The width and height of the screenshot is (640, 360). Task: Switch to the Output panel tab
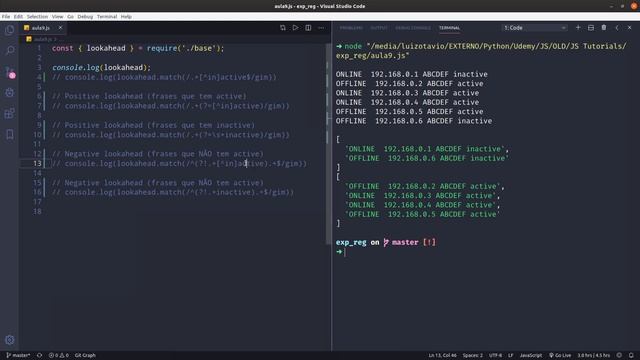[x=378, y=28]
